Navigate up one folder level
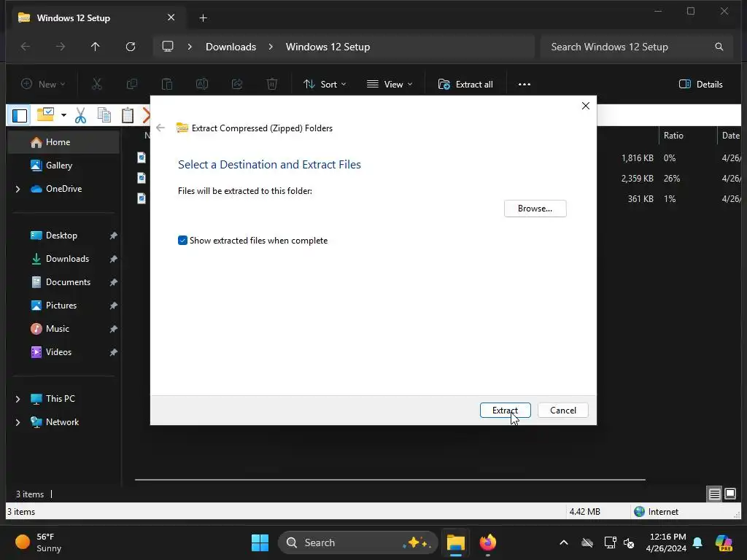Image resolution: width=747 pixels, height=560 pixels. point(96,47)
